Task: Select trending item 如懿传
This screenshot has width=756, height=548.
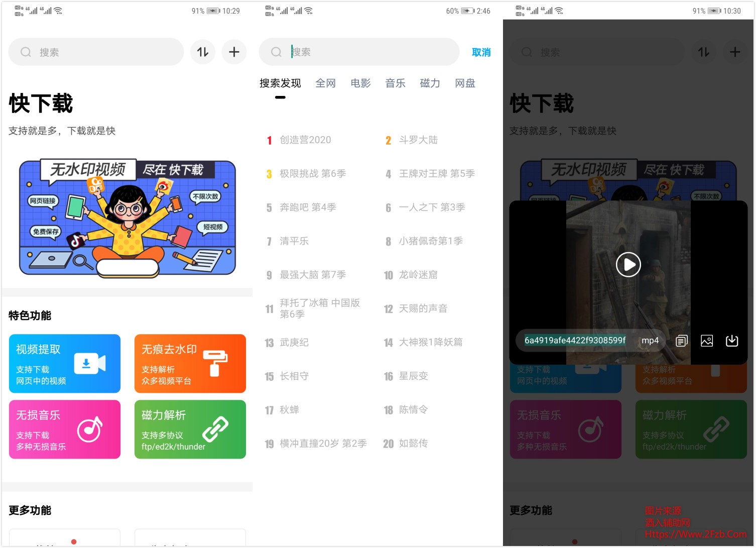Action: 413,444
